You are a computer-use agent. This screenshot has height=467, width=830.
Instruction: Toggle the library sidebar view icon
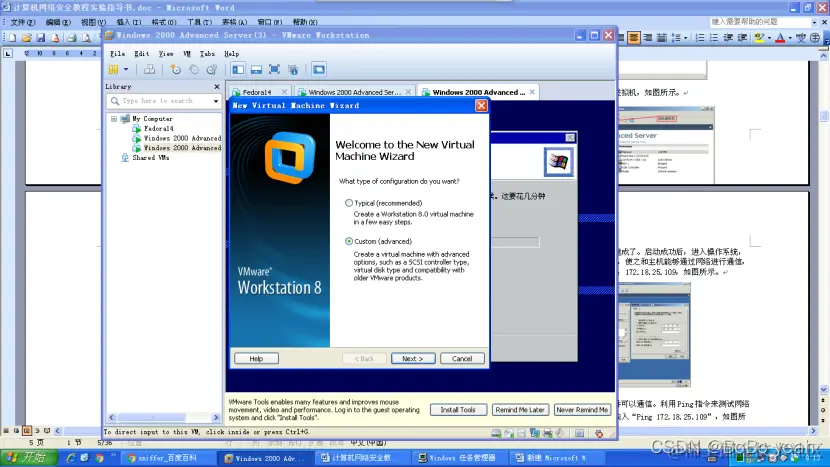point(238,69)
